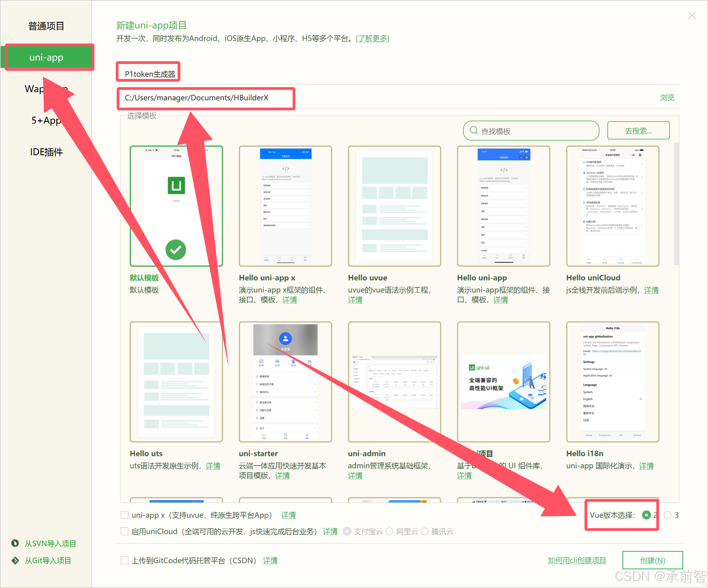Click the magnifier icon in template search
The height and width of the screenshot is (588, 708).
[x=474, y=130]
